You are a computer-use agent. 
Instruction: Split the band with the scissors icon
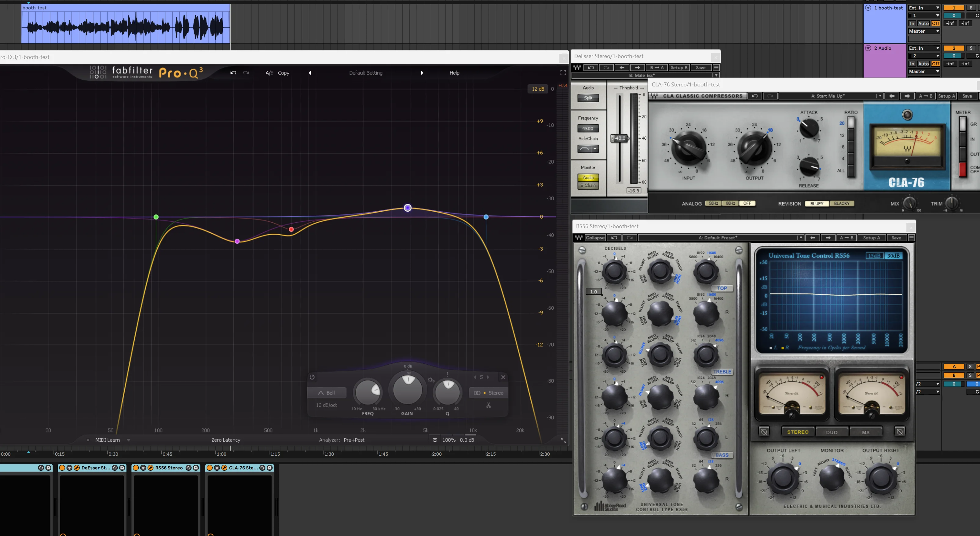488,406
